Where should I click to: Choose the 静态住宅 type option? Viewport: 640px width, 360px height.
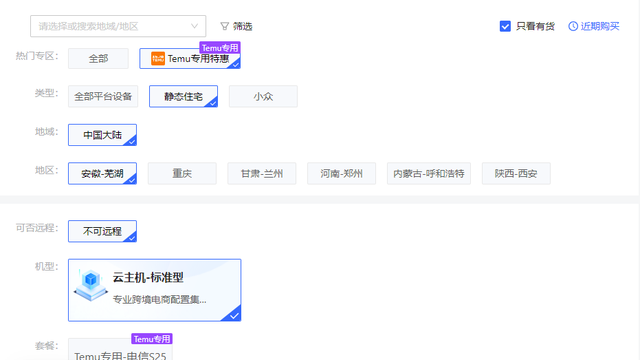[183, 96]
